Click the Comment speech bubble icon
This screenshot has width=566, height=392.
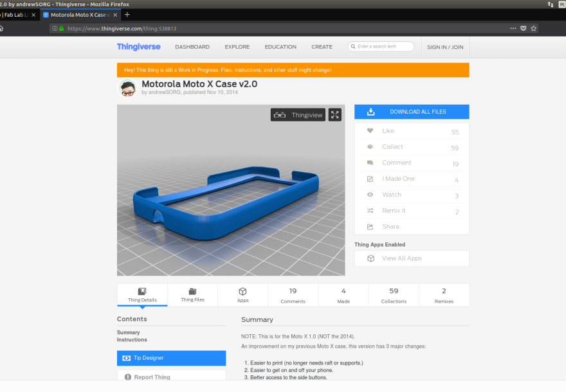(370, 163)
